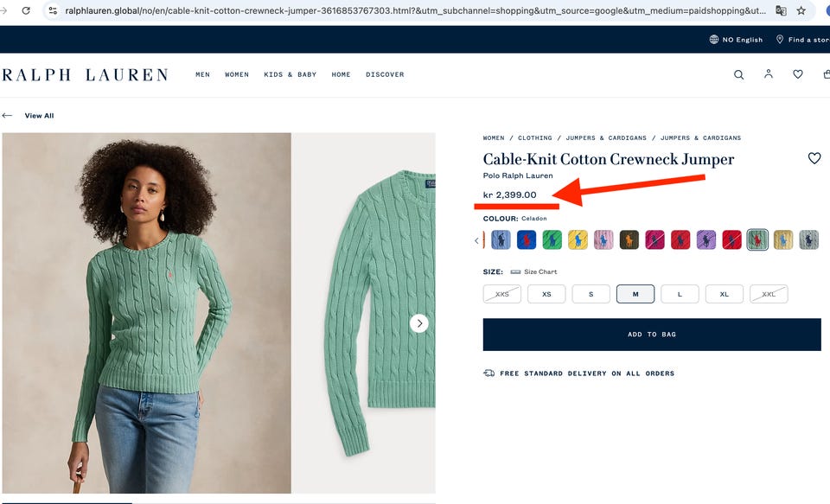The height and width of the screenshot is (504, 830).
Task: Select size L
Action: tap(680, 294)
